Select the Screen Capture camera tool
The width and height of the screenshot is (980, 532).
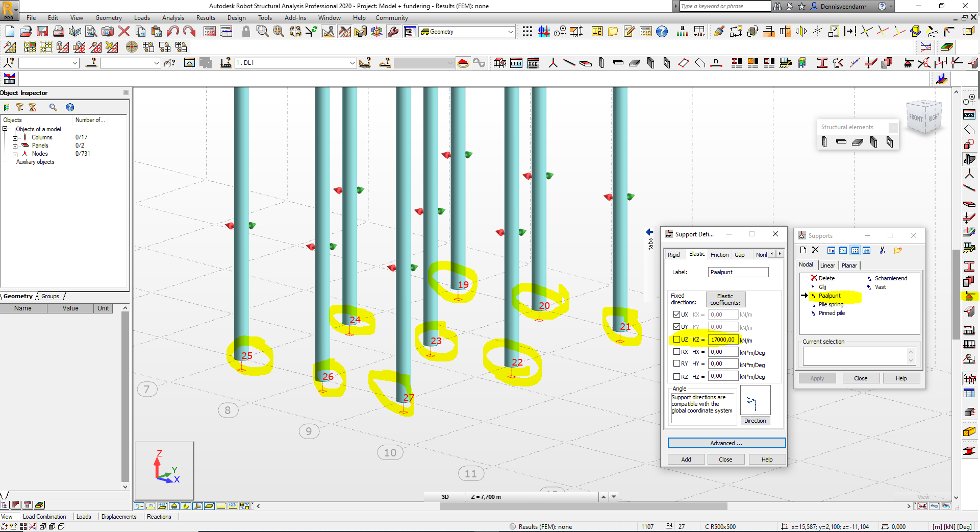point(108,32)
